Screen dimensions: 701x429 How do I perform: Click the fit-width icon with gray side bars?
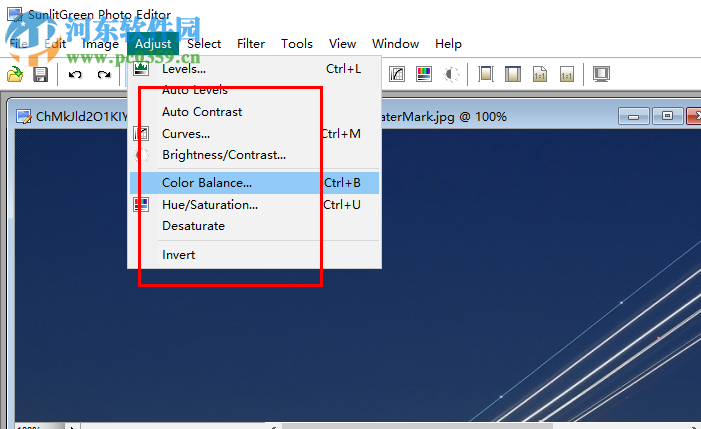[513, 74]
